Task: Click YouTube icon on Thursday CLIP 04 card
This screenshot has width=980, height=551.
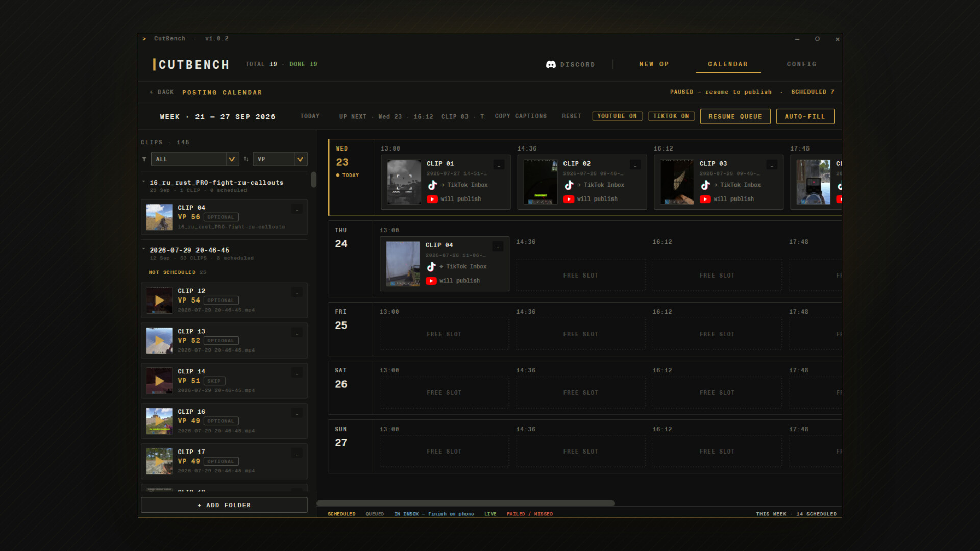Action: point(431,281)
